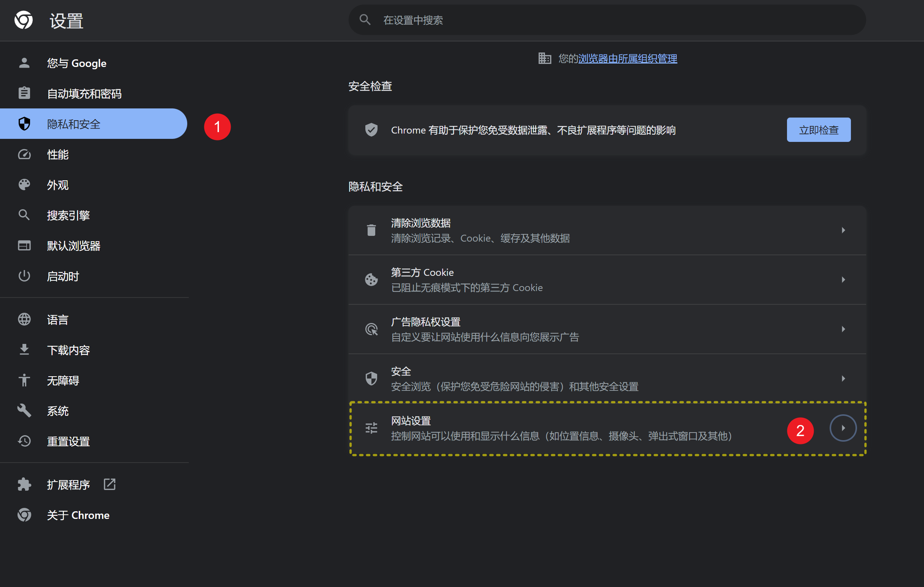Click the Chrome logo beside 设置 title
Image resolution: width=924 pixels, height=587 pixels.
pyautogui.click(x=24, y=20)
